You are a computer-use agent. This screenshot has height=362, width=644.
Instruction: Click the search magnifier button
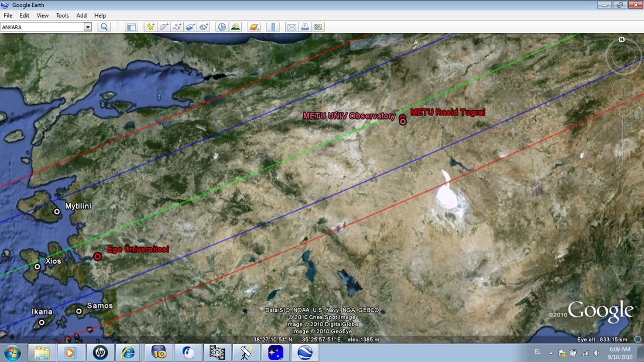pos(104,27)
